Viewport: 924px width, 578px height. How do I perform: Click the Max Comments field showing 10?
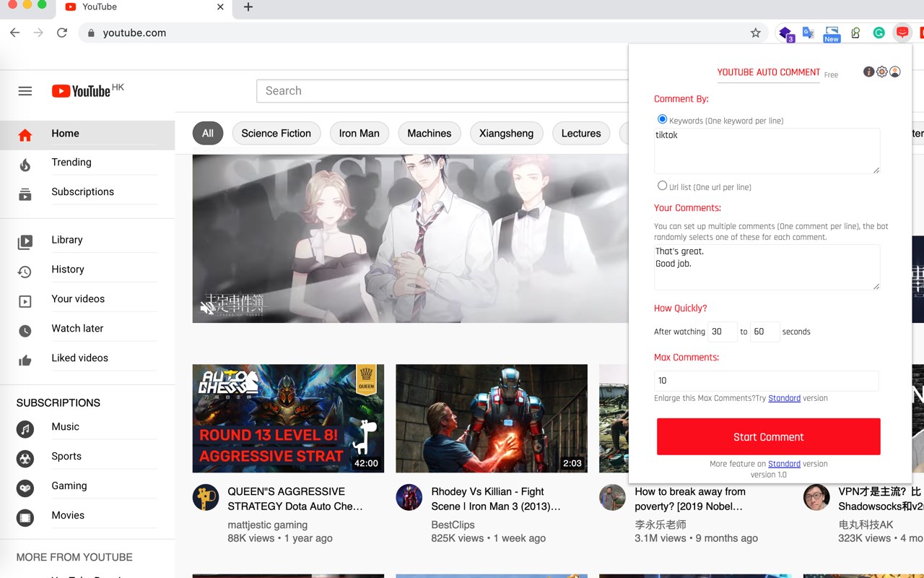(767, 381)
